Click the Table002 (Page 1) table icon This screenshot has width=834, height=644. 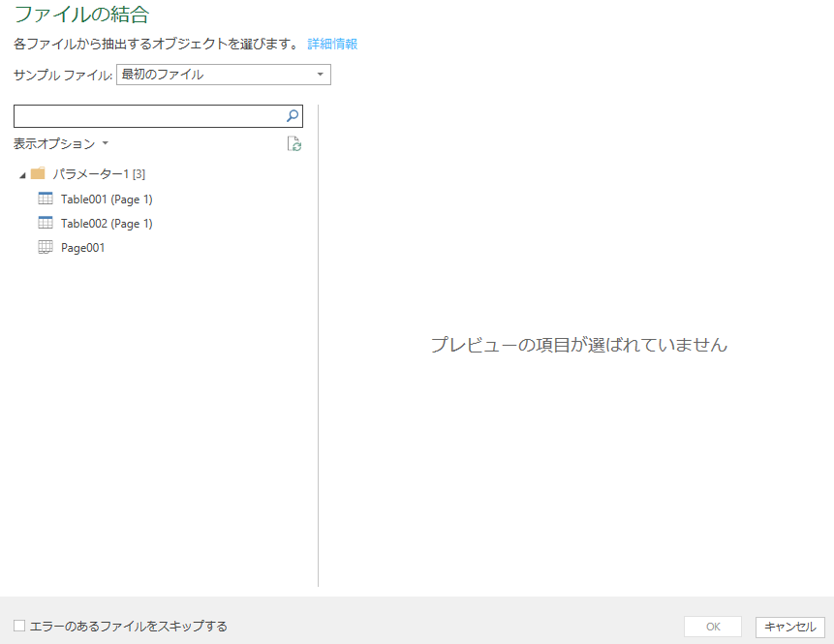pyautogui.click(x=45, y=224)
